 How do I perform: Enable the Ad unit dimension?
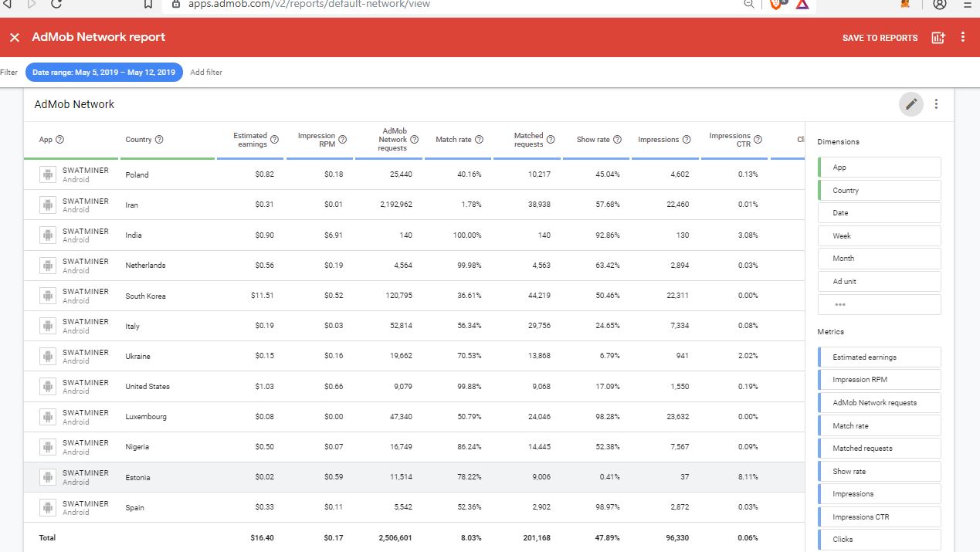(x=880, y=281)
